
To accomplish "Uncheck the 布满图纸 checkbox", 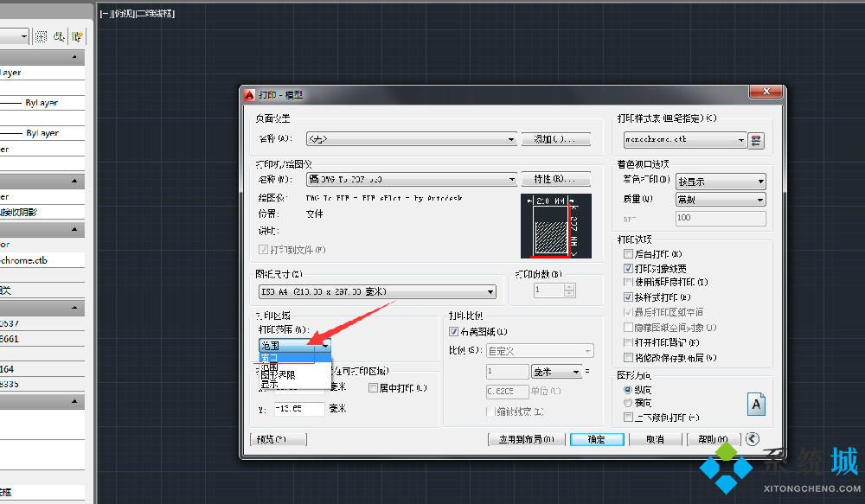I will [x=454, y=332].
